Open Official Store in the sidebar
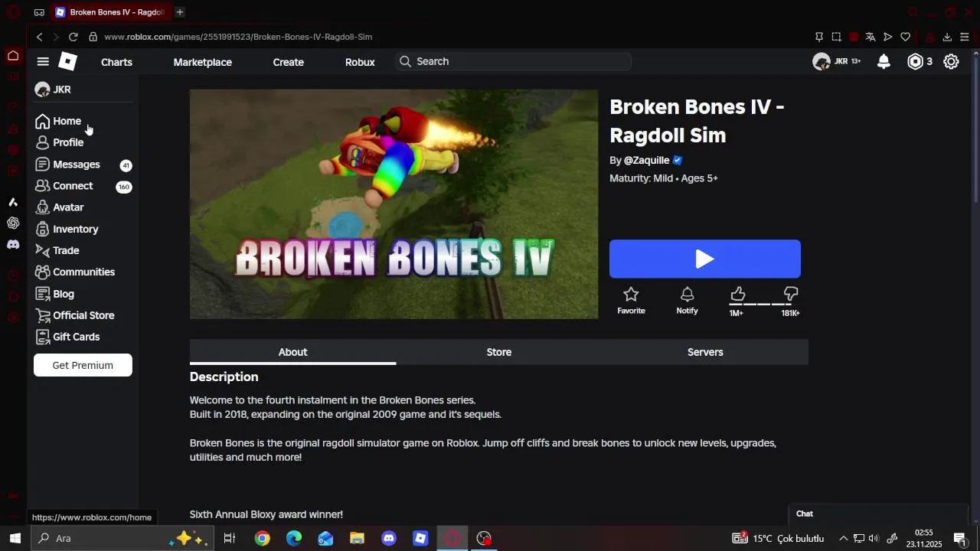980x551 pixels. click(83, 315)
